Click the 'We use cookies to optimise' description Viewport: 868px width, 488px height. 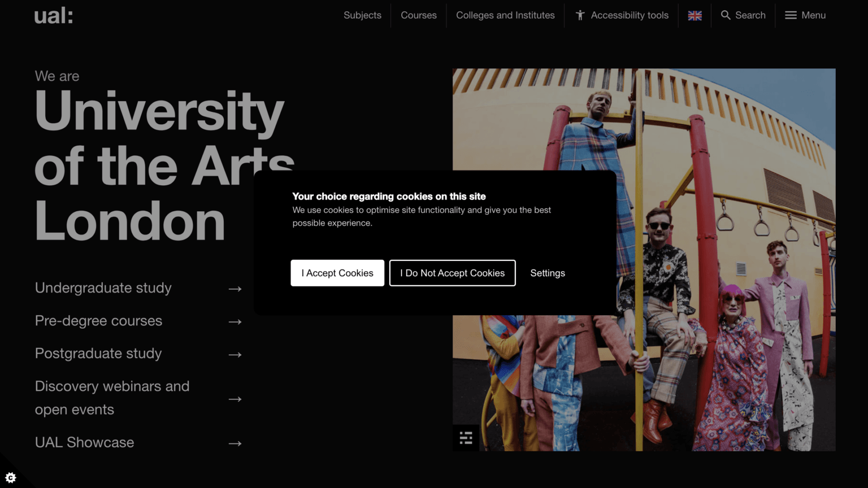point(422,216)
